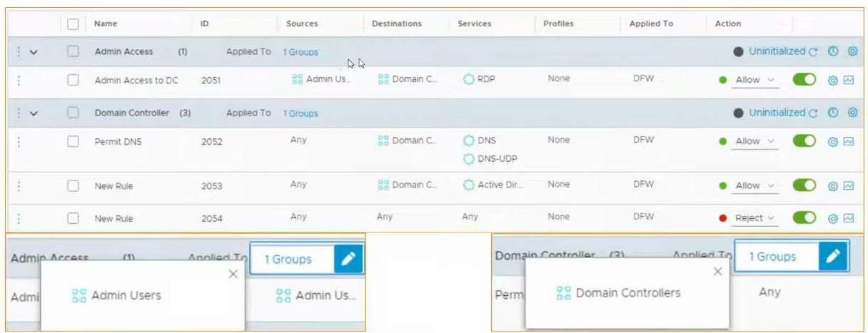Image resolution: width=868 pixels, height=333 pixels.
Task: Click the Sources column header
Action: point(302,24)
